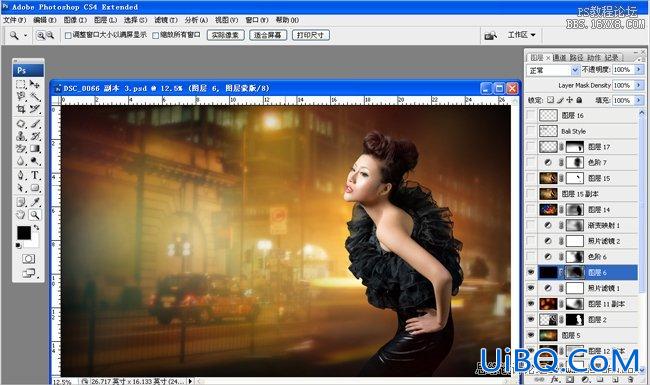Viewport: 650px width, 385px height.
Task: Select the Move tool
Action: (35, 85)
